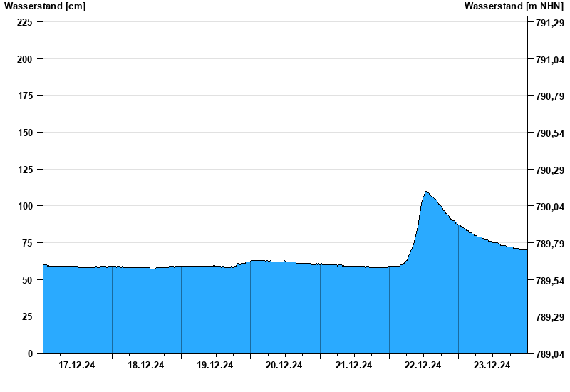
Task: Click the 200 value on left axis
Action: point(25,59)
